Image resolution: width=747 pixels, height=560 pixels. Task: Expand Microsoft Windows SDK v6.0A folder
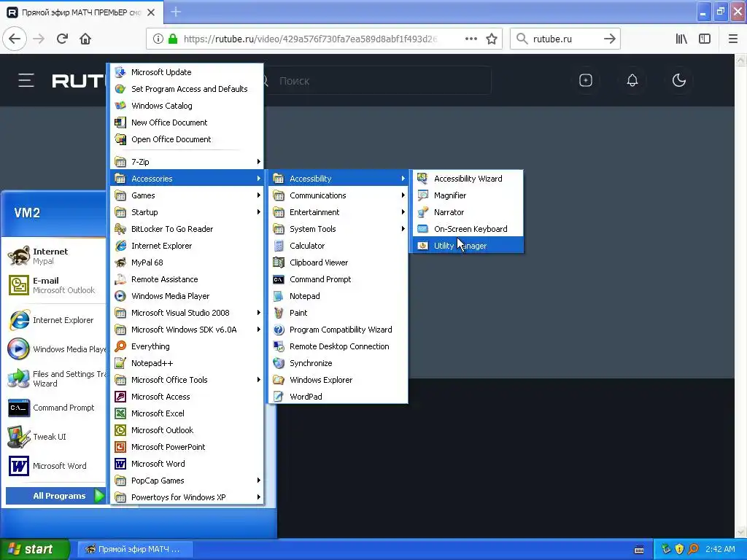(187, 330)
